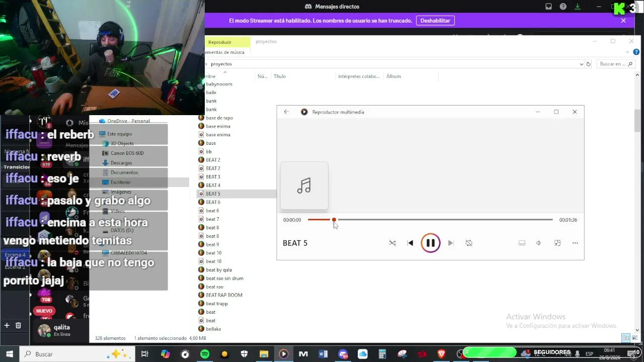Open Task View from the taskbar

[144, 354]
